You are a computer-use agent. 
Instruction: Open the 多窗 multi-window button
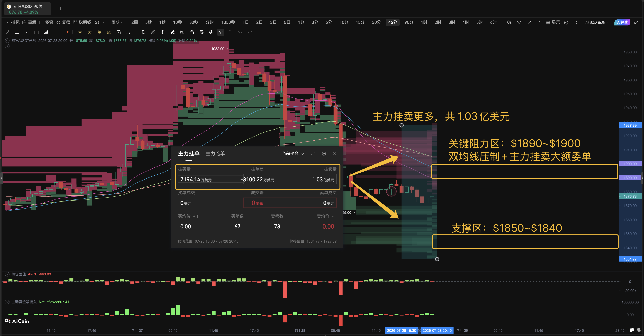tap(46, 22)
